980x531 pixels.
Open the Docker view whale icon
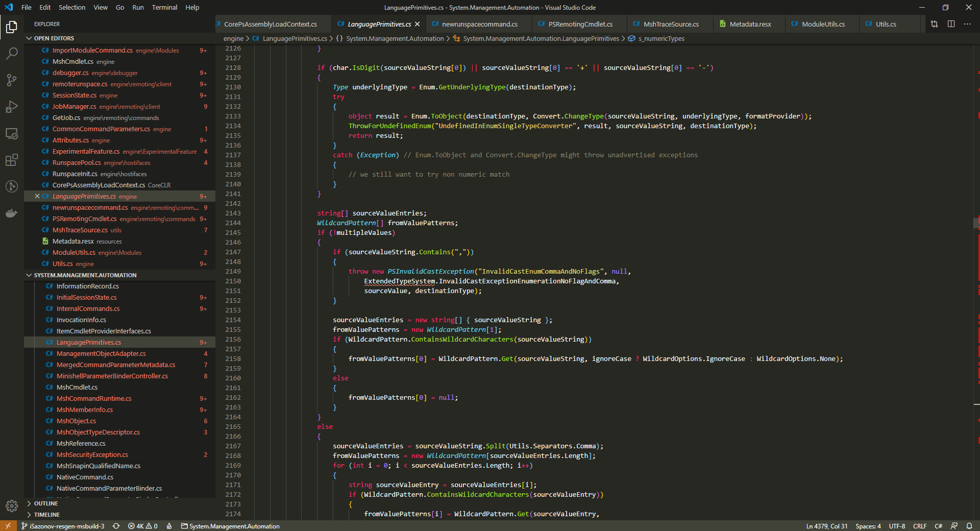coord(12,213)
